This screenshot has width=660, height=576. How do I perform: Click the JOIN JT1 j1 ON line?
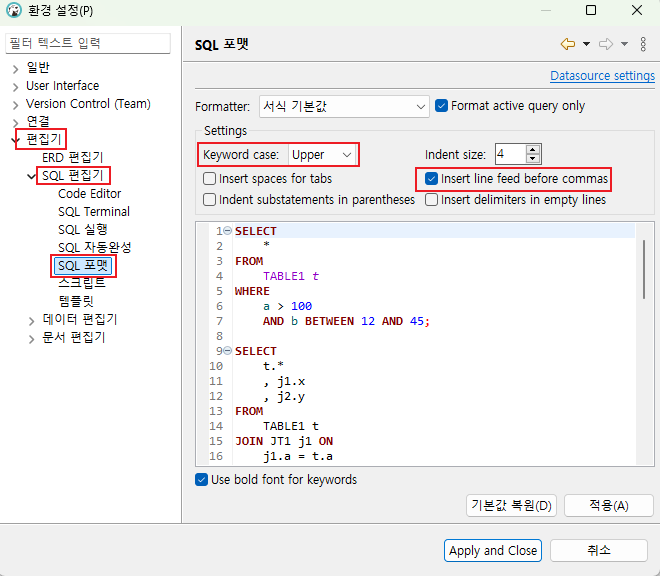click(284, 441)
